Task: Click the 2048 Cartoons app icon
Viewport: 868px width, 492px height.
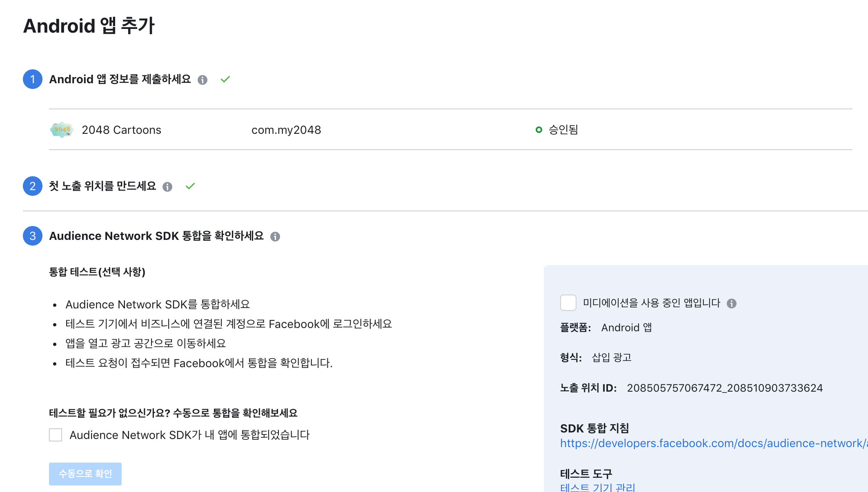Action: pos(62,130)
